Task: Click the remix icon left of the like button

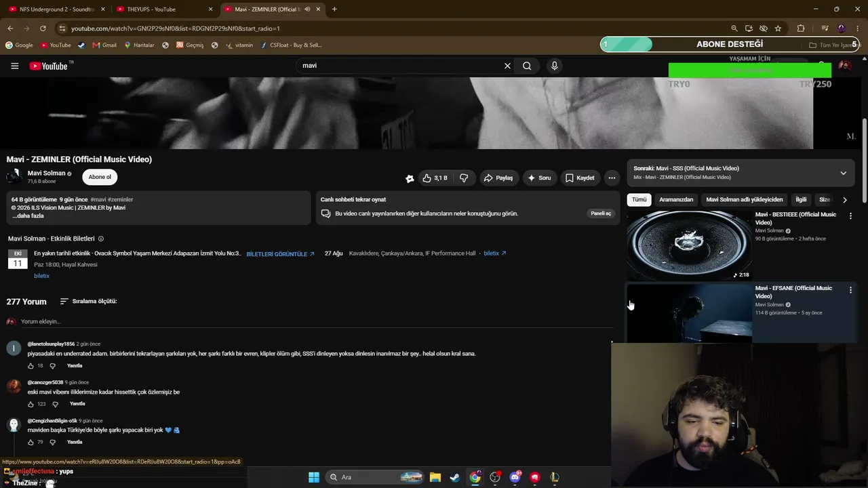Action: (410, 178)
